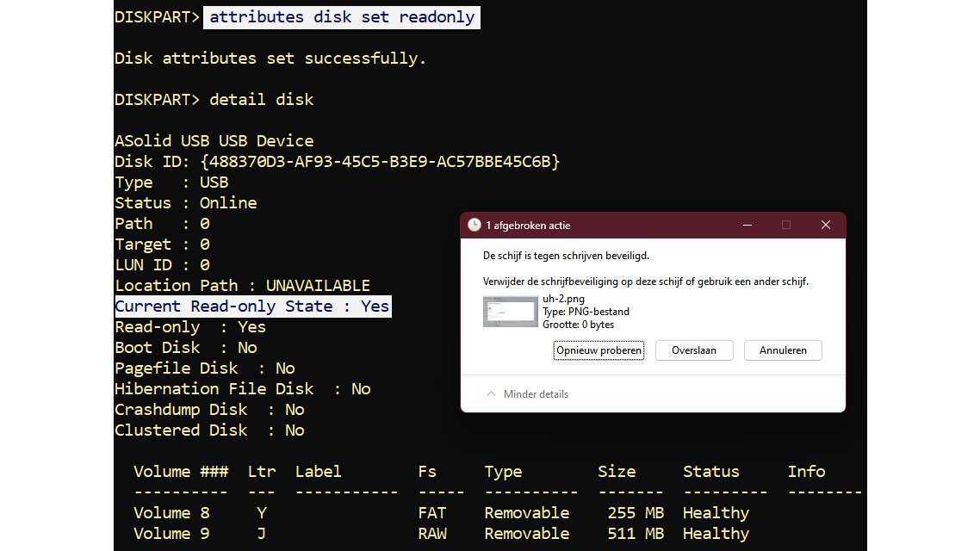The width and height of the screenshot is (980, 551).
Task: Click the uh-2.png file name text
Action: click(x=563, y=299)
